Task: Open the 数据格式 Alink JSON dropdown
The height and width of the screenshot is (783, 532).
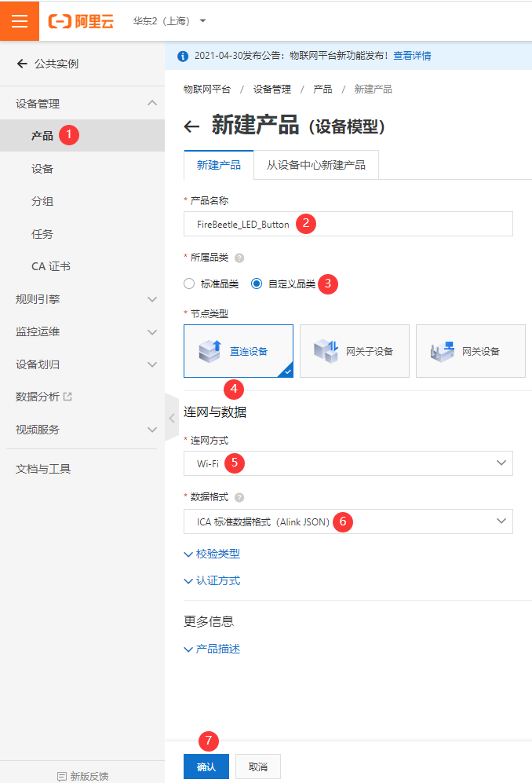Action: click(x=348, y=521)
